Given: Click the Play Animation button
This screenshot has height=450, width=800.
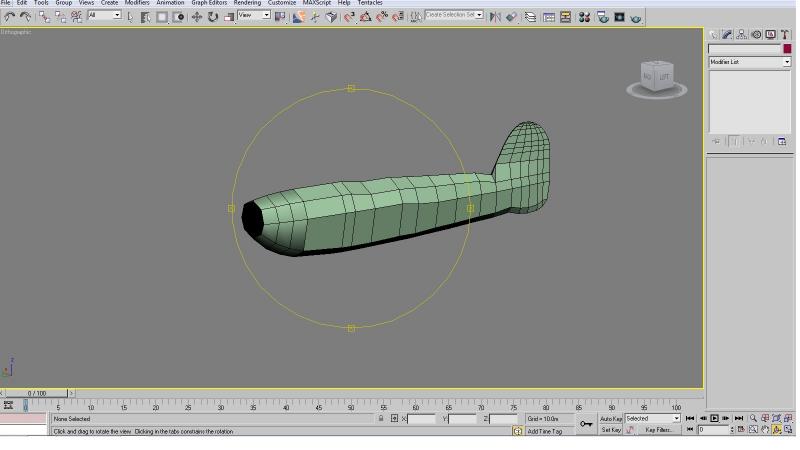Looking at the screenshot, I should pos(714,418).
